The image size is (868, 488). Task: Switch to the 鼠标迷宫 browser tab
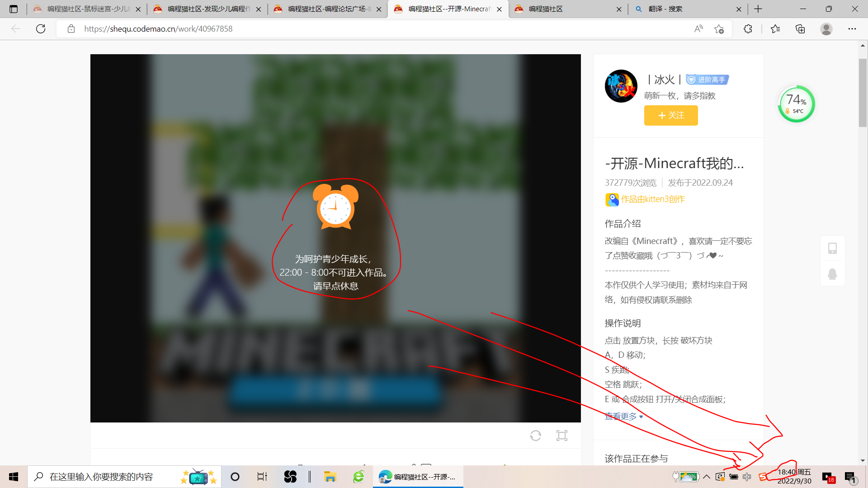86,9
